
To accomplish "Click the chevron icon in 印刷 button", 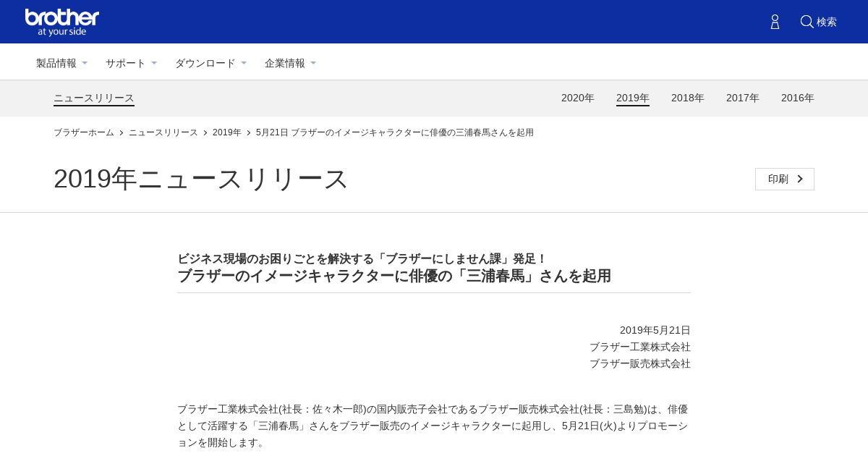I will click(800, 179).
